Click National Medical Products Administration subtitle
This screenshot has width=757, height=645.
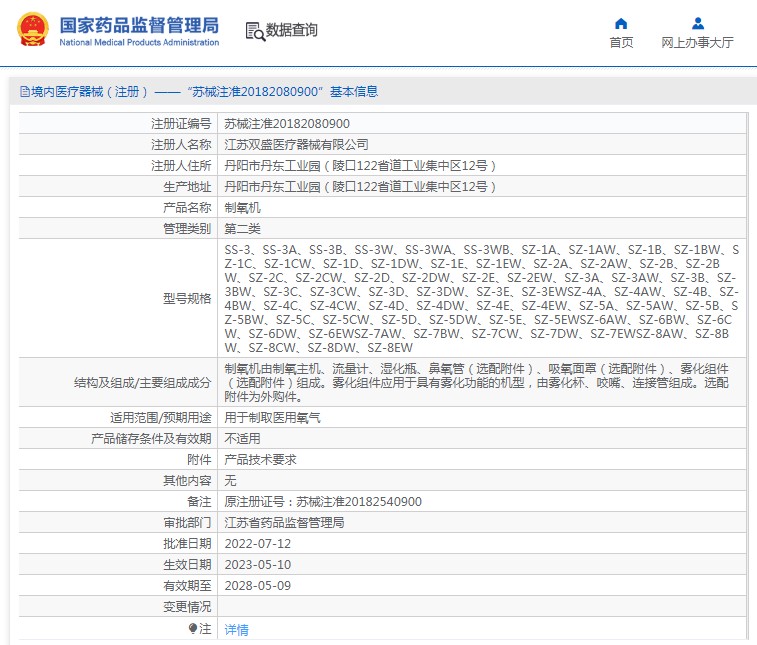pos(139,42)
